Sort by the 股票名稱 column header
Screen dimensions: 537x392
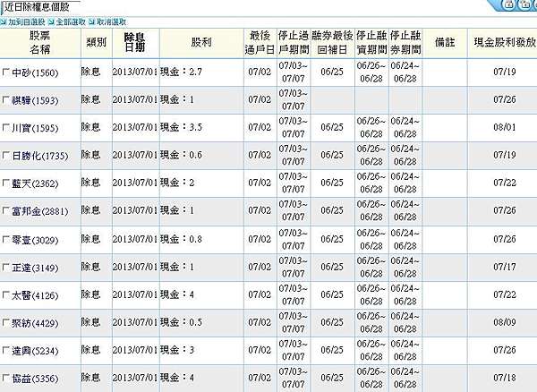pos(40,43)
